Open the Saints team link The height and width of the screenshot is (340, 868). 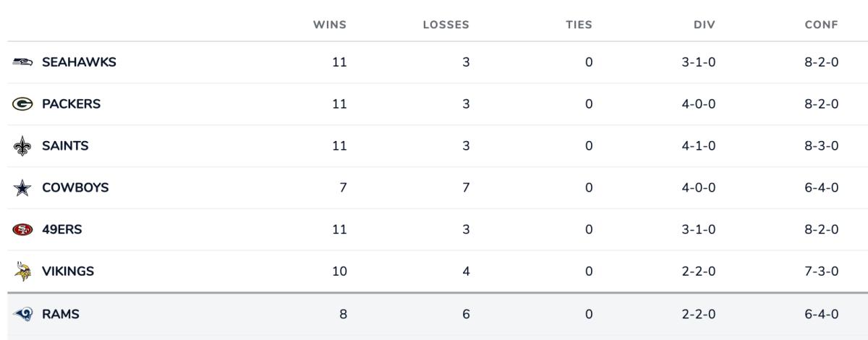tap(65, 146)
